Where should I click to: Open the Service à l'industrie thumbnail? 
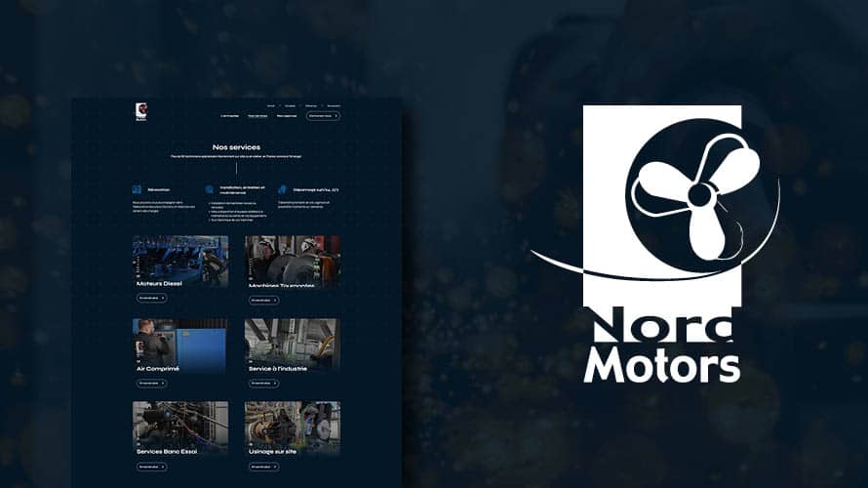coord(293,346)
